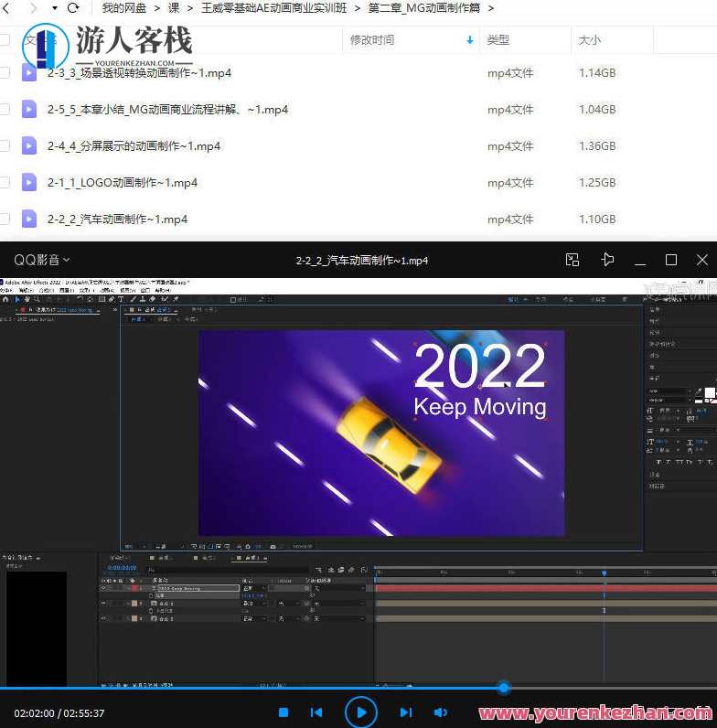Screen dimensions: 717x728
Task: Hide the 2022 Keep Moving layer
Action: [103, 588]
